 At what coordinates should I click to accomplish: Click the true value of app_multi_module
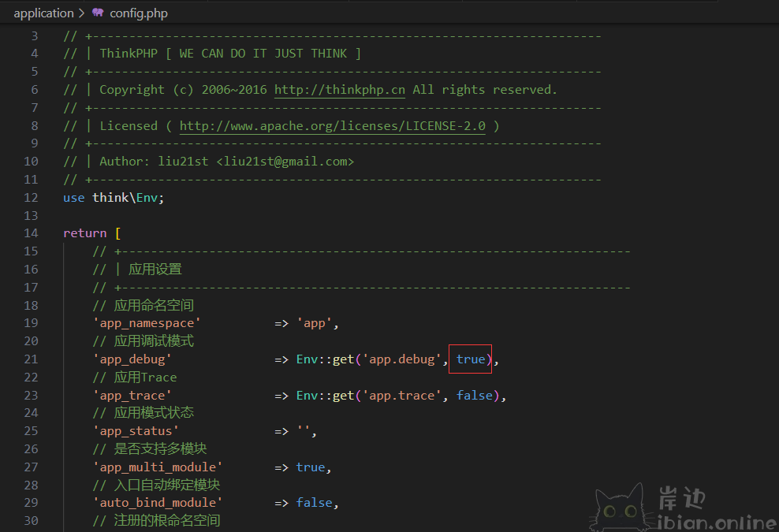point(311,467)
